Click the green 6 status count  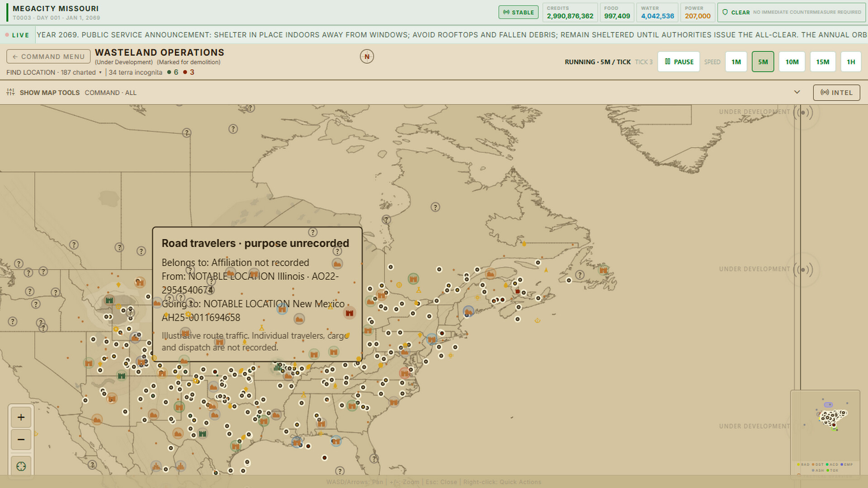coord(173,72)
